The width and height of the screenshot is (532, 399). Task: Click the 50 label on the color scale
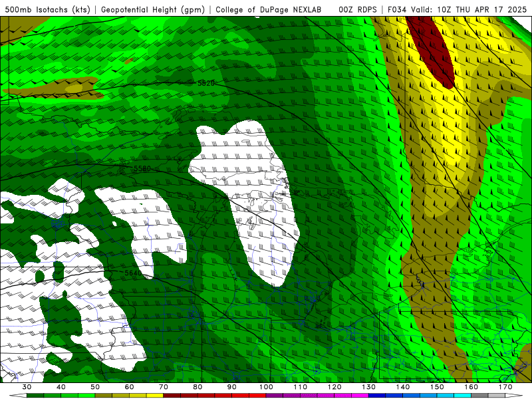click(x=95, y=387)
